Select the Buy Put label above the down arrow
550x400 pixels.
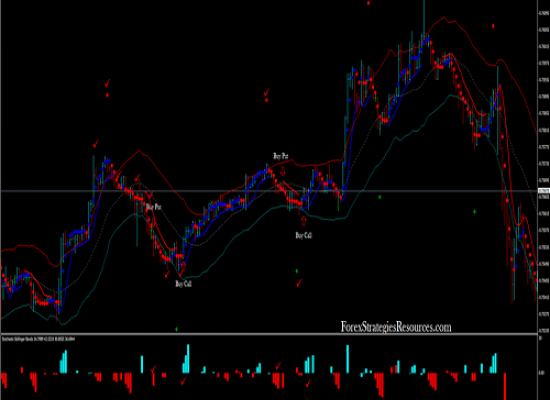(x=281, y=156)
